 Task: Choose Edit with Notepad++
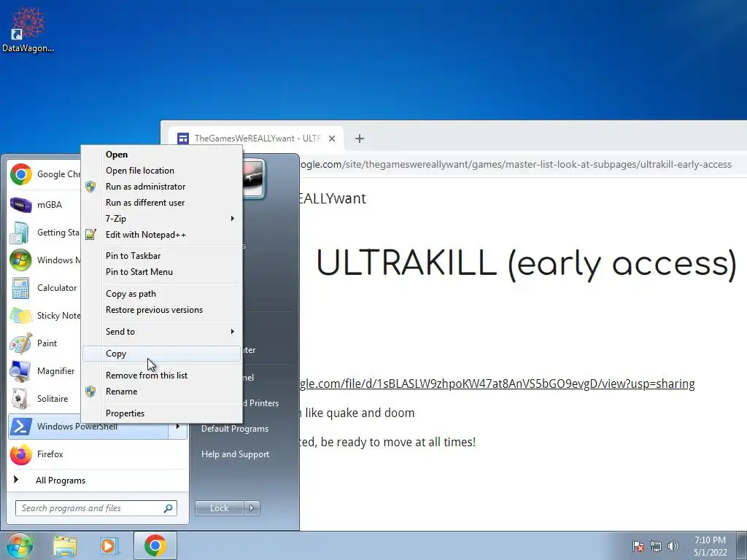click(162, 235)
